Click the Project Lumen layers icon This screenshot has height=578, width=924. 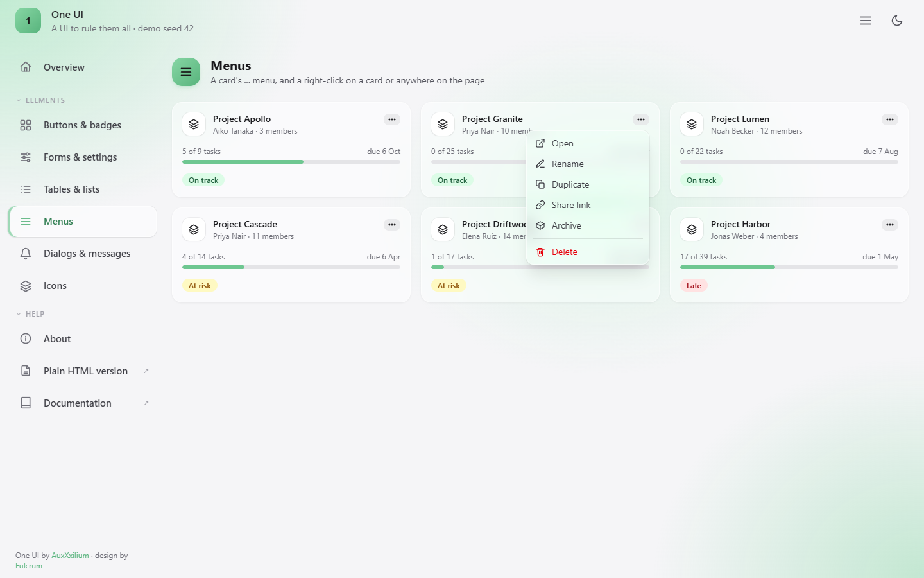[x=692, y=125]
